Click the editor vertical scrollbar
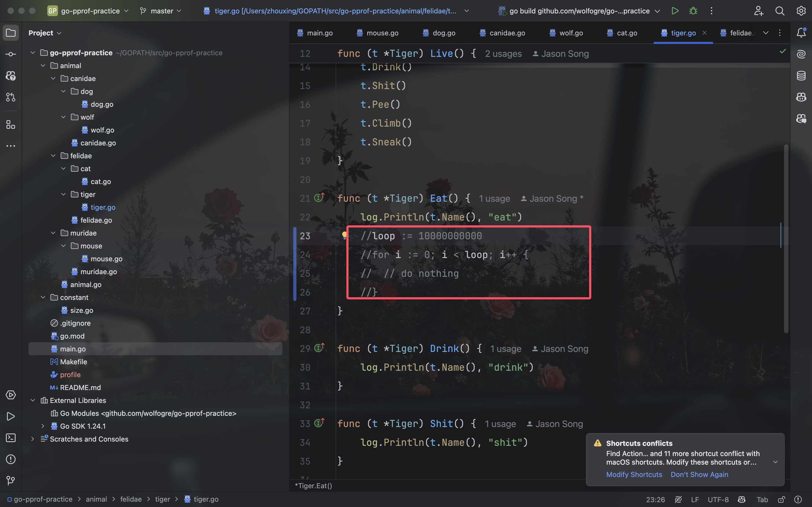 click(x=786, y=238)
